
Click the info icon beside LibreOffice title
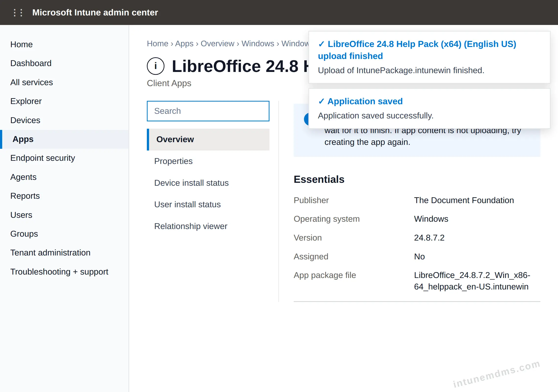pos(156,66)
